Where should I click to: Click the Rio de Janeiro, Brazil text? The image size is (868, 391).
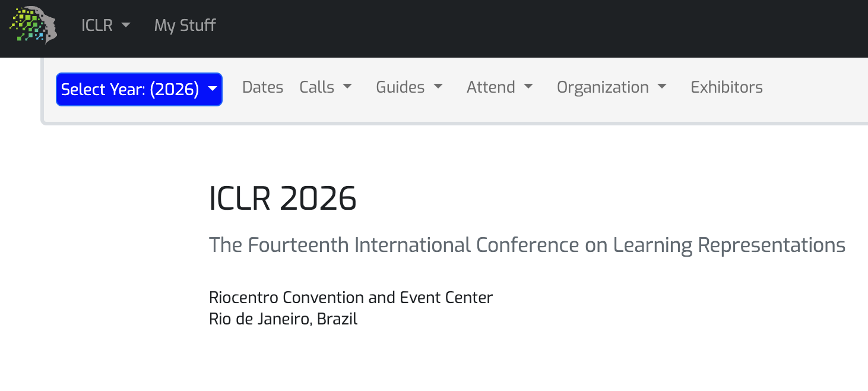click(283, 319)
